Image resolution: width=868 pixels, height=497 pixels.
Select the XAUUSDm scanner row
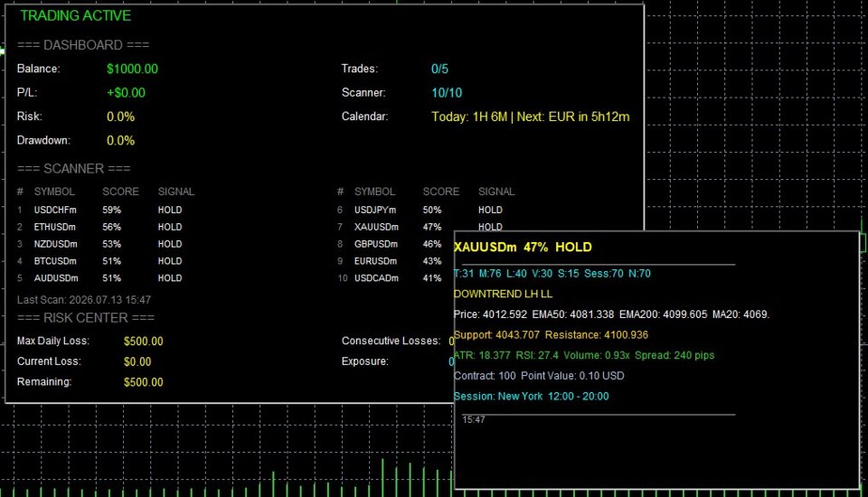point(420,227)
